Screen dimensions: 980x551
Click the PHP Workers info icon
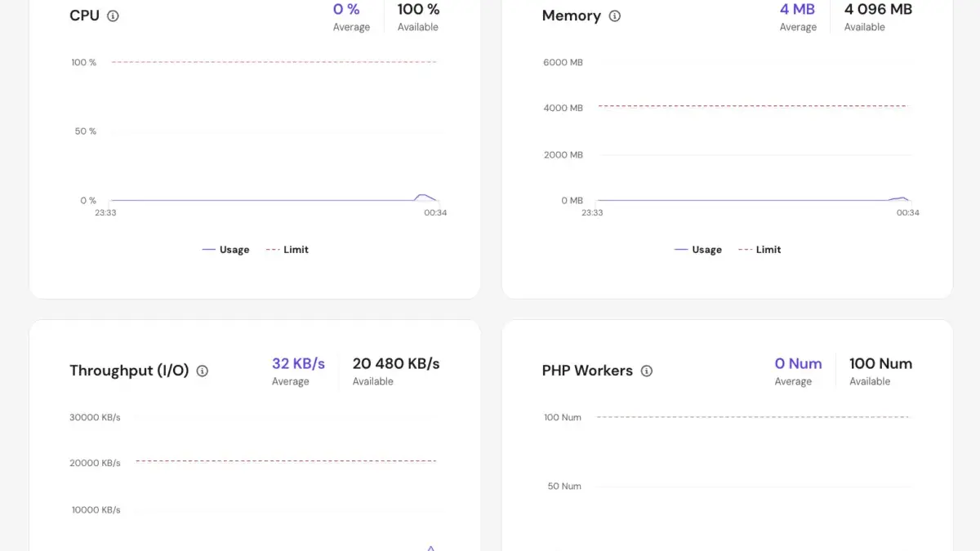647,371
